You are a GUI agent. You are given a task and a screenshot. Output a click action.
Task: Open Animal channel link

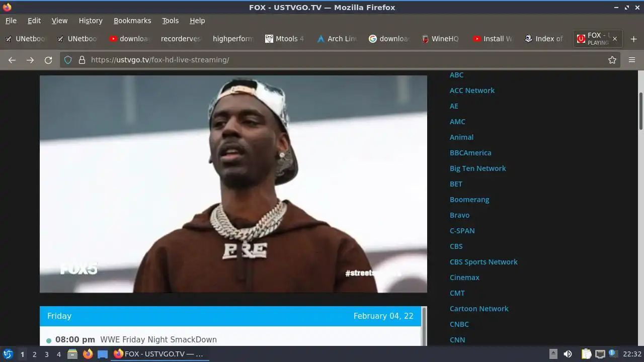click(461, 137)
